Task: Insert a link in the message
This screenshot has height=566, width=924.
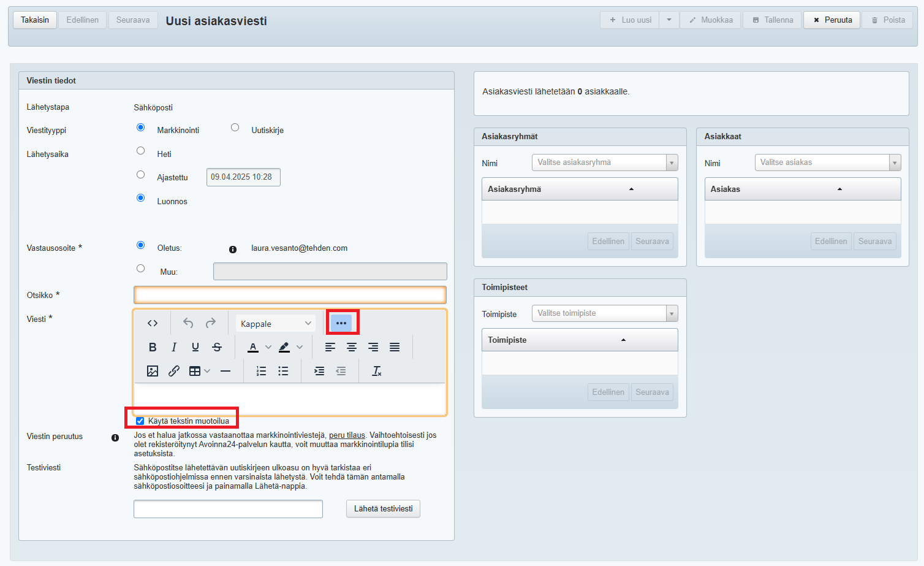Action: pyautogui.click(x=174, y=371)
